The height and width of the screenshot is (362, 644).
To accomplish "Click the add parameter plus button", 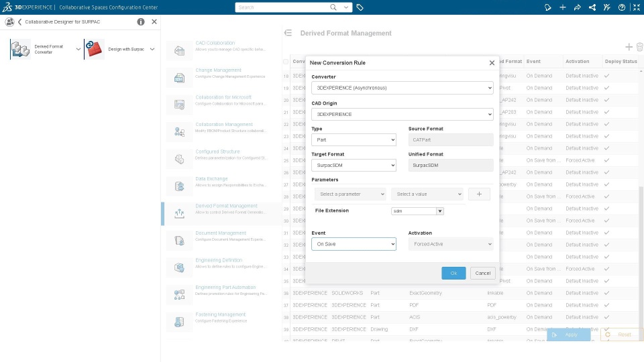I will [479, 194].
